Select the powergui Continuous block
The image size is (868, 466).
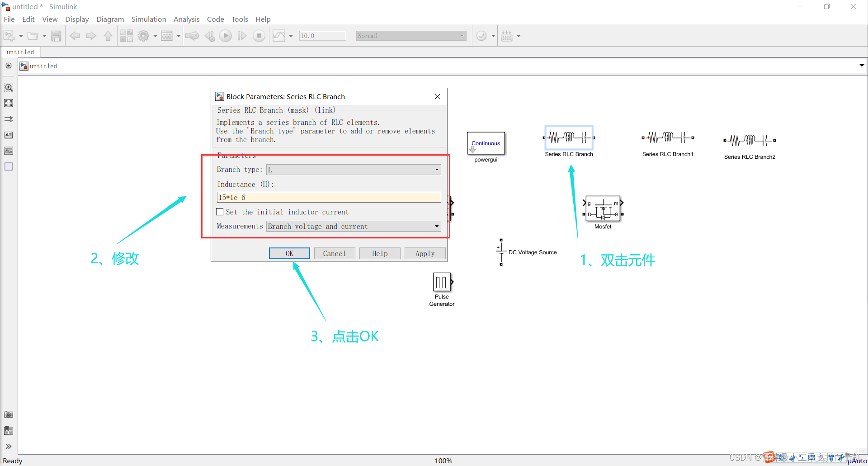(486, 143)
